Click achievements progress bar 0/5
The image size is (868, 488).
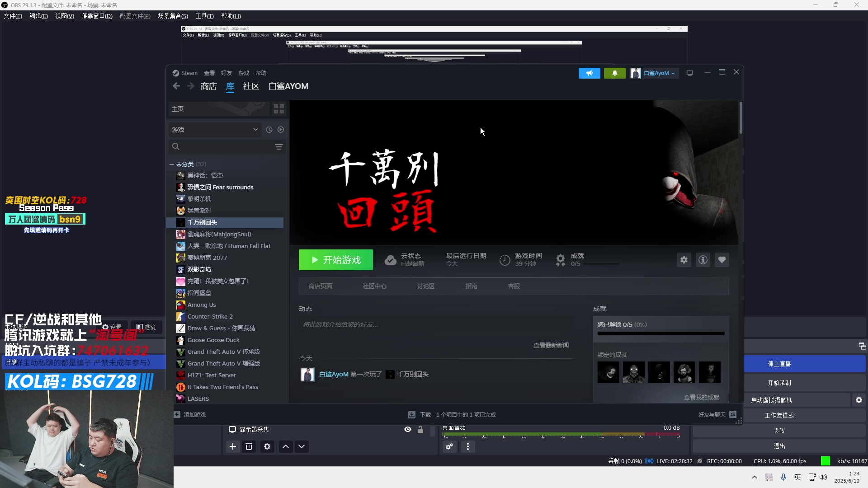point(661,333)
